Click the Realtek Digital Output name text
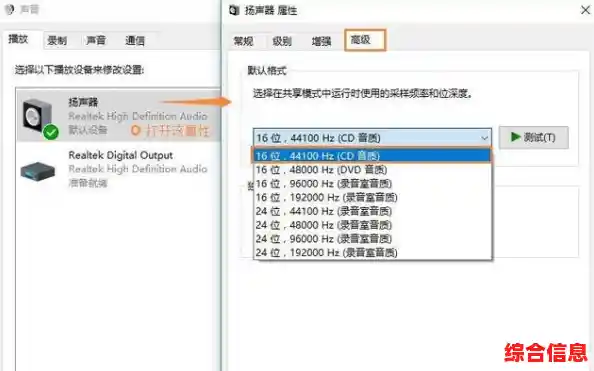 tap(120, 155)
